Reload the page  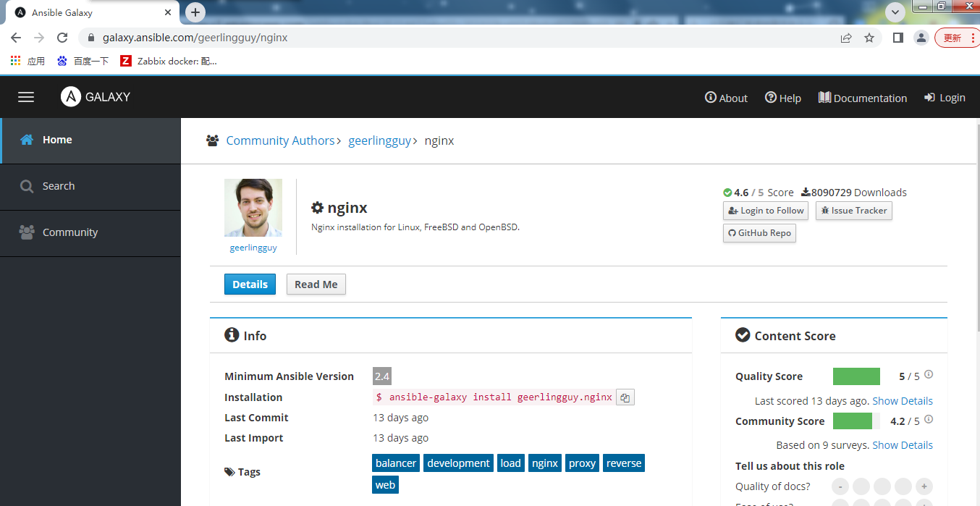pos(62,38)
